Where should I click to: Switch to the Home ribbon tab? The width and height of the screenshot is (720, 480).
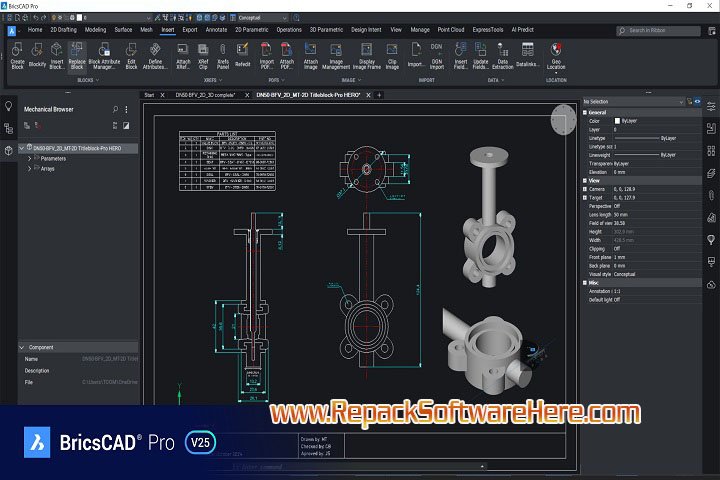coord(35,30)
